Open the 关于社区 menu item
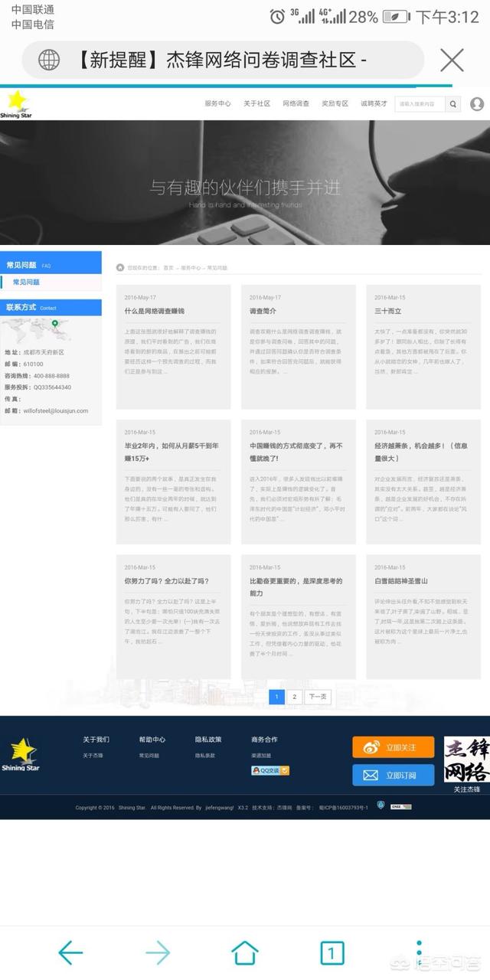 256,103
